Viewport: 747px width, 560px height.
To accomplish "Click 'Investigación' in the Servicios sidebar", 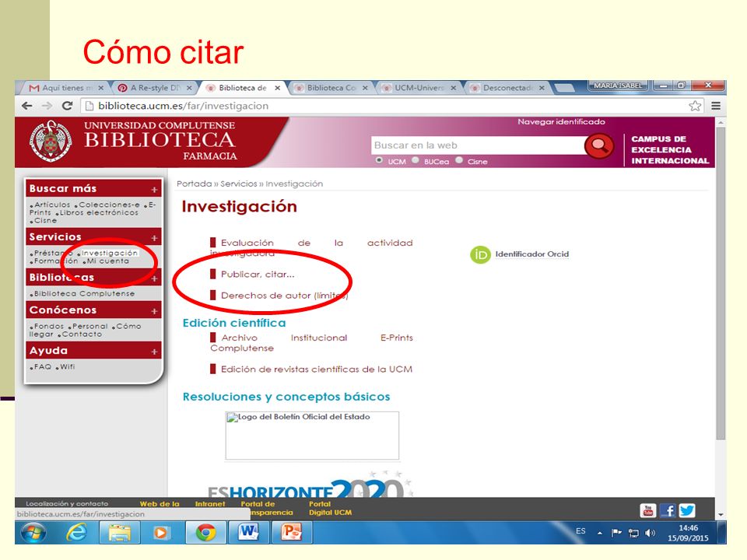I will [110, 253].
